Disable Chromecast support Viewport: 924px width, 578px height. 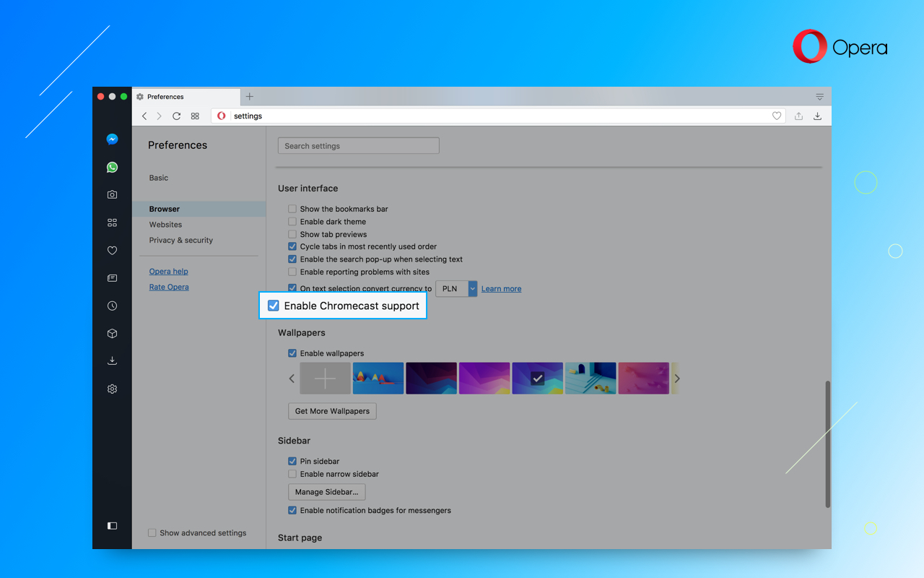pyautogui.click(x=273, y=305)
